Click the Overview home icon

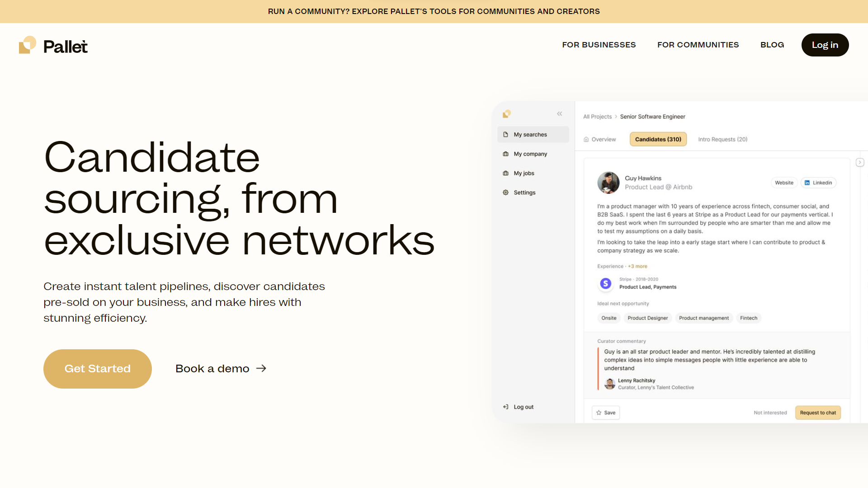tap(586, 140)
